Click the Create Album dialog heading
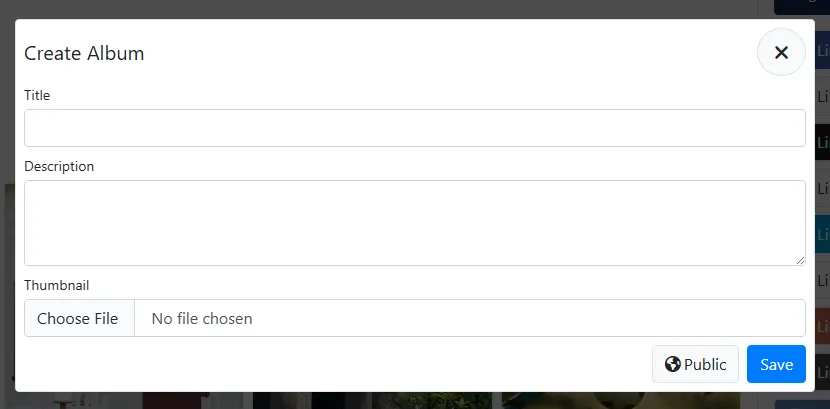 tap(84, 53)
